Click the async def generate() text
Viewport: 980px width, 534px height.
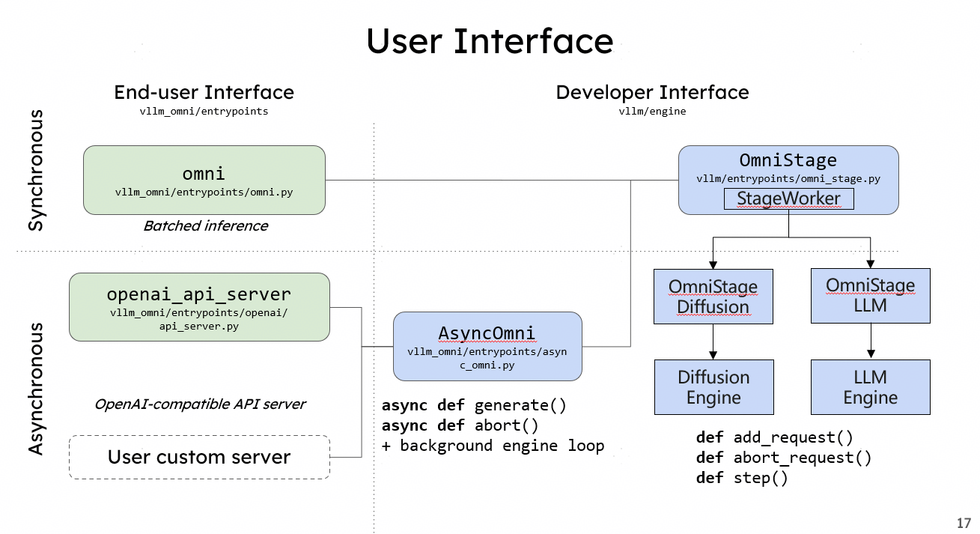tap(474, 406)
